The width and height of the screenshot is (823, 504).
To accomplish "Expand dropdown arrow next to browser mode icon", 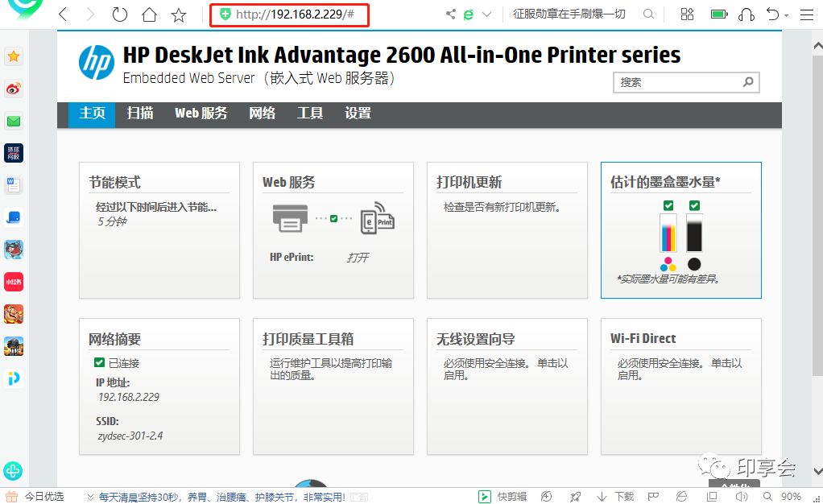I will (486, 14).
